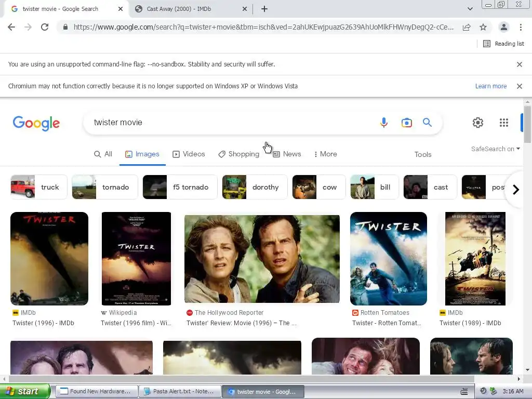
Task: Filter images by truck chip
Action: coord(39,187)
